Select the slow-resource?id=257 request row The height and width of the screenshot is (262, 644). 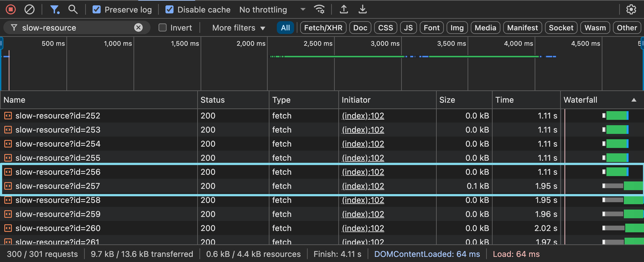tap(57, 186)
